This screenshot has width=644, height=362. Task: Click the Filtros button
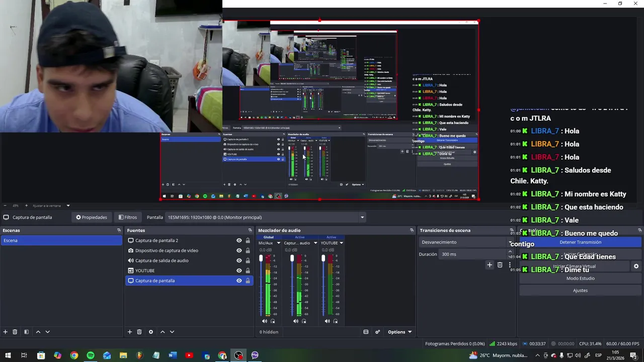128,217
